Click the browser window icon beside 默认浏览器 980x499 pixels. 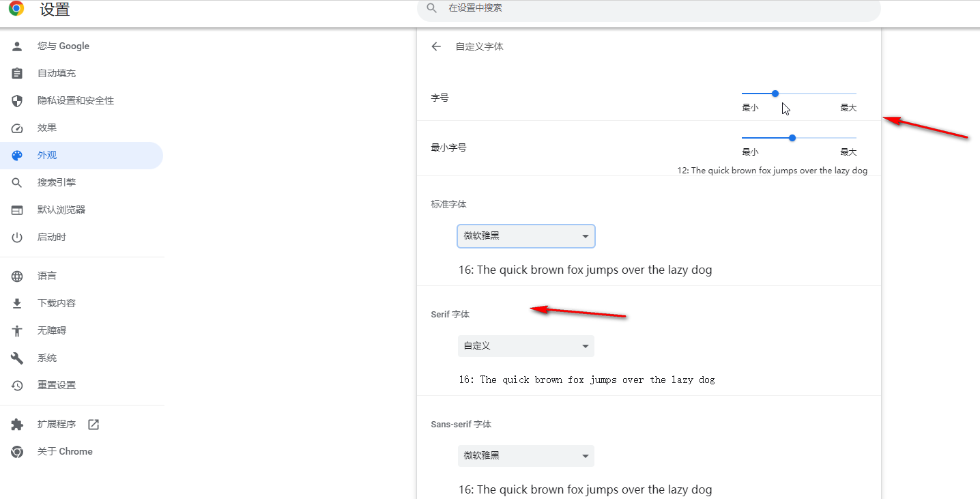click(17, 210)
